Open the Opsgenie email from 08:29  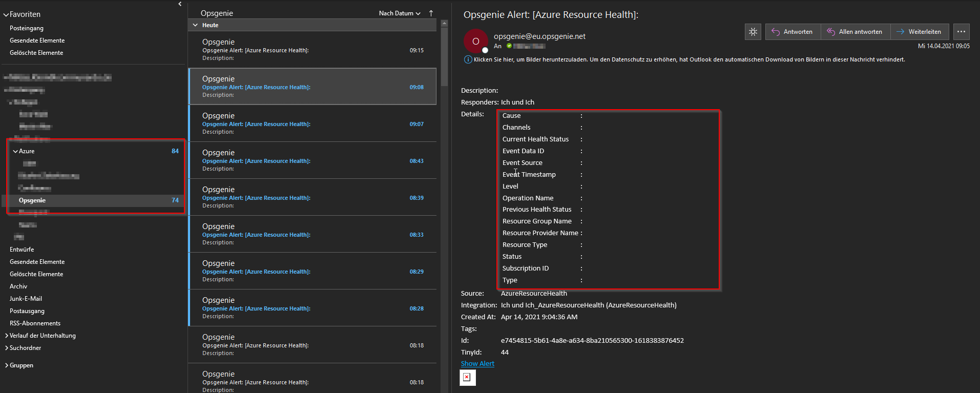coord(312,271)
